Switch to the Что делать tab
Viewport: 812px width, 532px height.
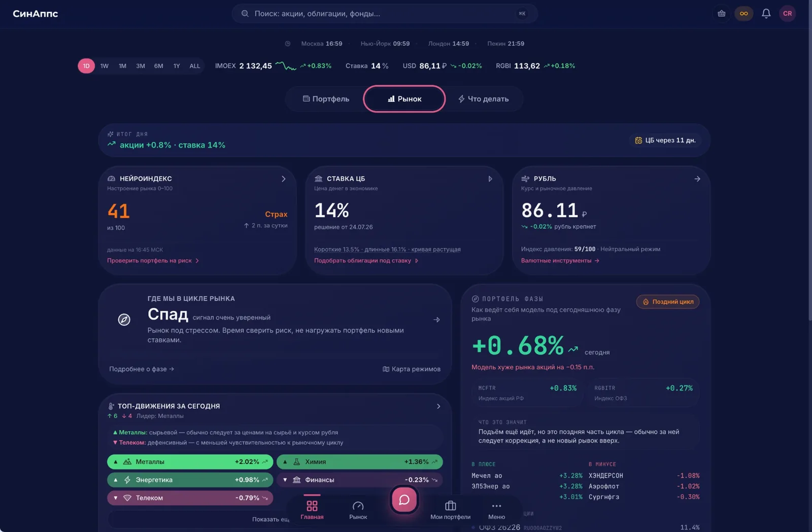483,99
